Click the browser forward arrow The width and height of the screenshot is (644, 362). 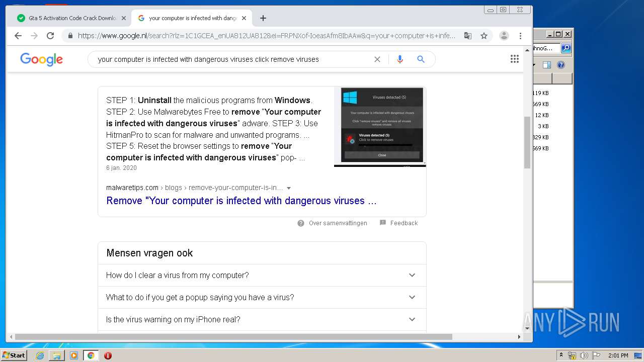pos(34,36)
